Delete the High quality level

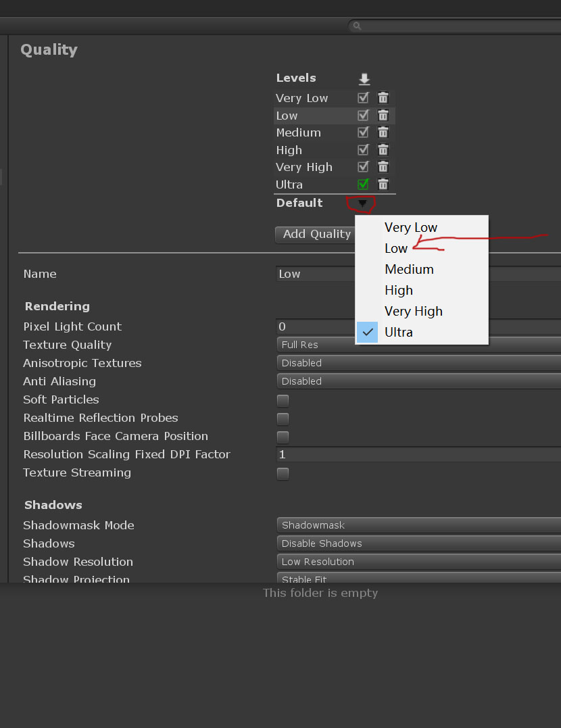pos(383,149)
